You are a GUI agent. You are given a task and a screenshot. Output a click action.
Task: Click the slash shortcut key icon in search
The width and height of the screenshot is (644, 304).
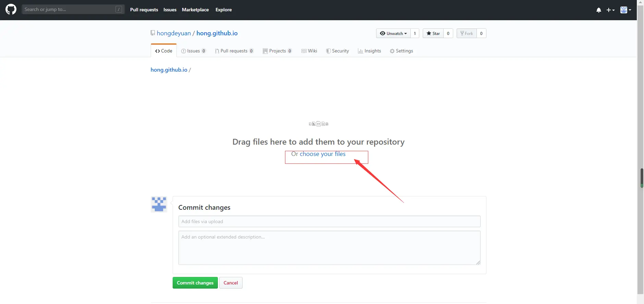119,9
